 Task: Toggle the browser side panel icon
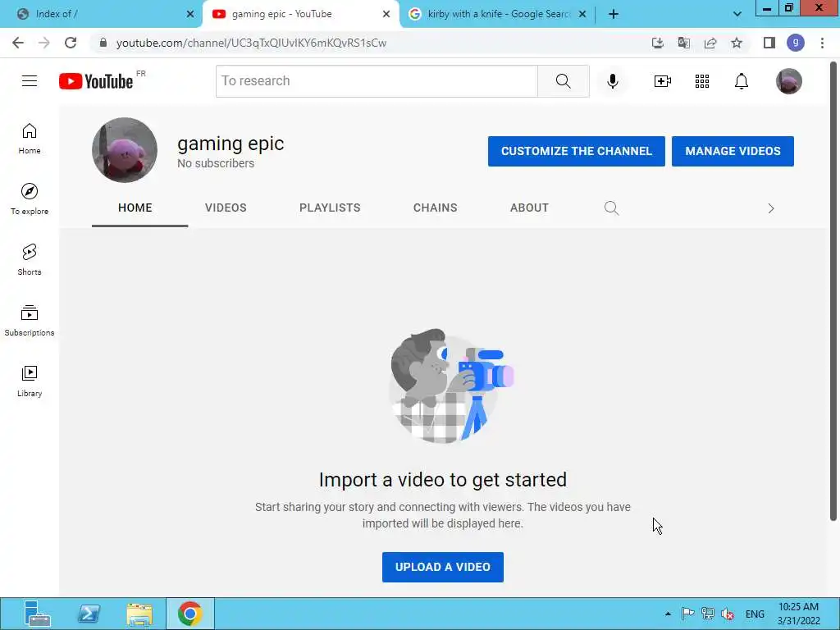coord(769,43)
